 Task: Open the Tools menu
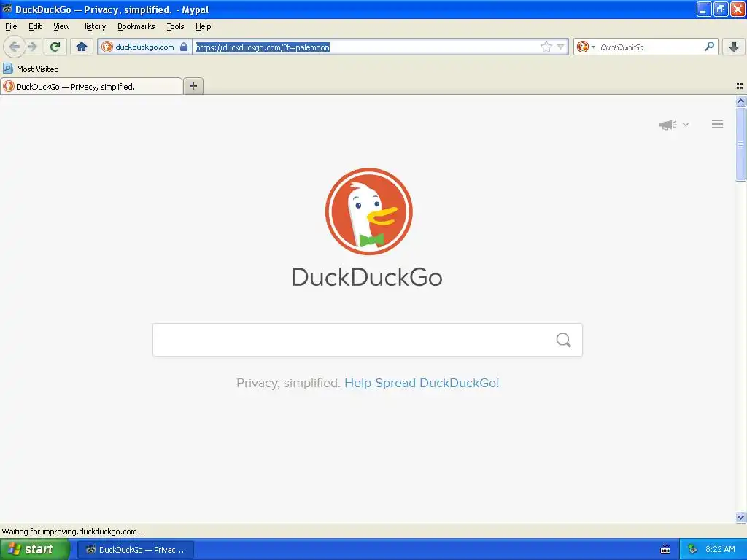(x=175, y=27)
